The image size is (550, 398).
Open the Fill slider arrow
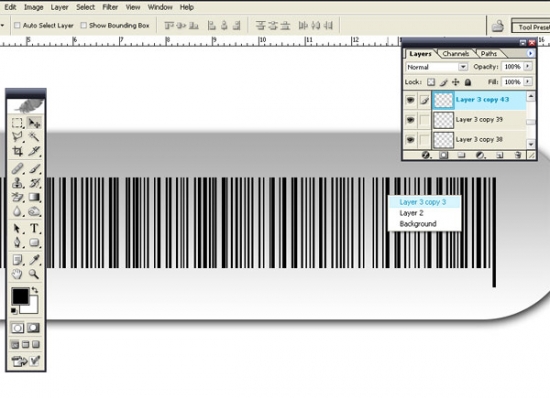pos(528,82)
